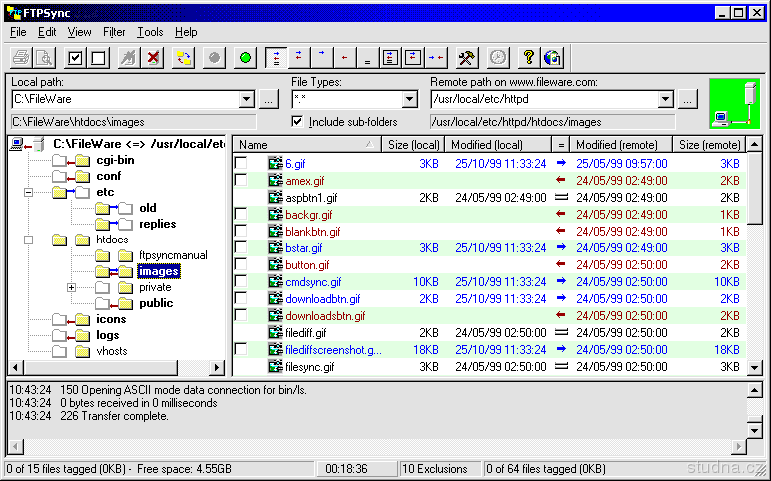This screenshot has height=481, width=771.
Task: Expand the private folder in tree
Action: (72, 287)
